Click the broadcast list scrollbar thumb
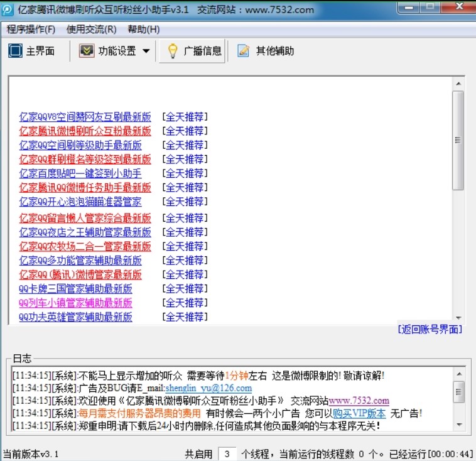This screenshot has height=461, width=476. point(458,139)
